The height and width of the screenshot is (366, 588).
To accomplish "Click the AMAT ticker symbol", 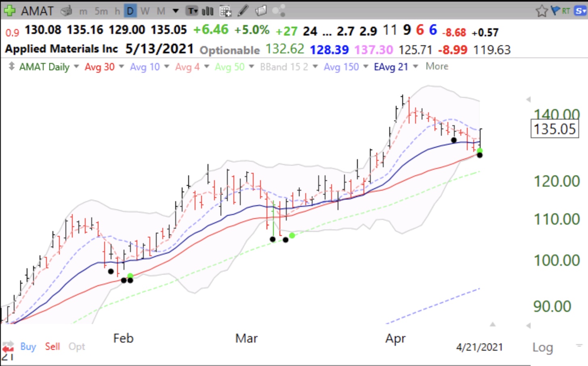I will (37, 11).
